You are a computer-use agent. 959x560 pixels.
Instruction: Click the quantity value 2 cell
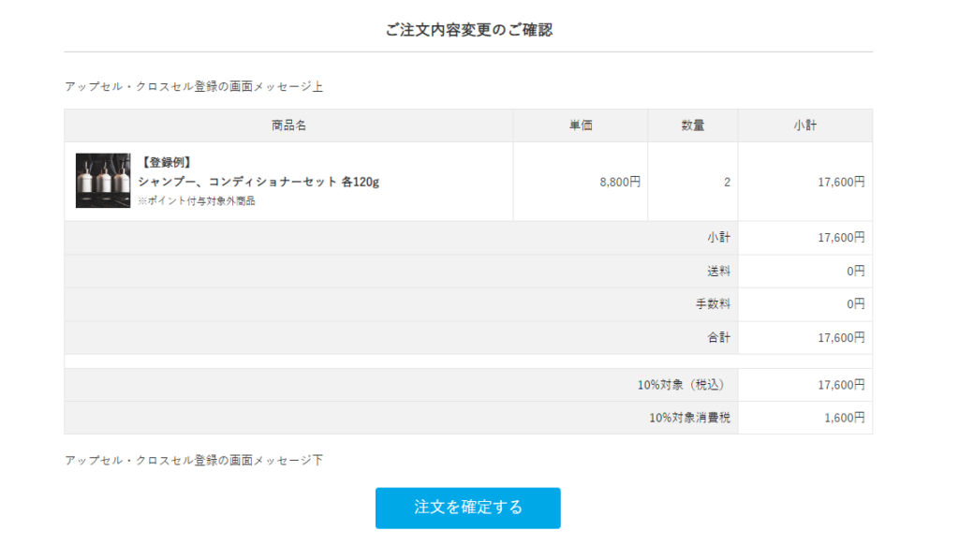tap(727, 182)
